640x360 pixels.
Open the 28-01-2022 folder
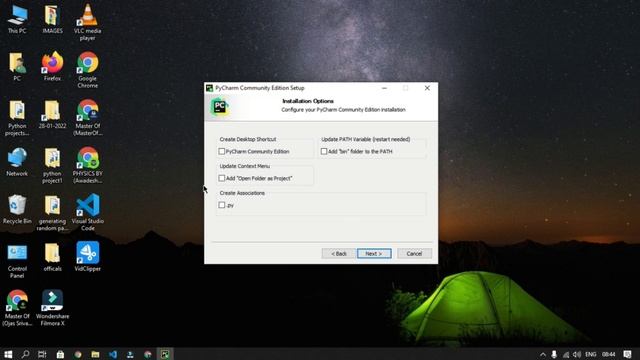click(x=52, y=114)
